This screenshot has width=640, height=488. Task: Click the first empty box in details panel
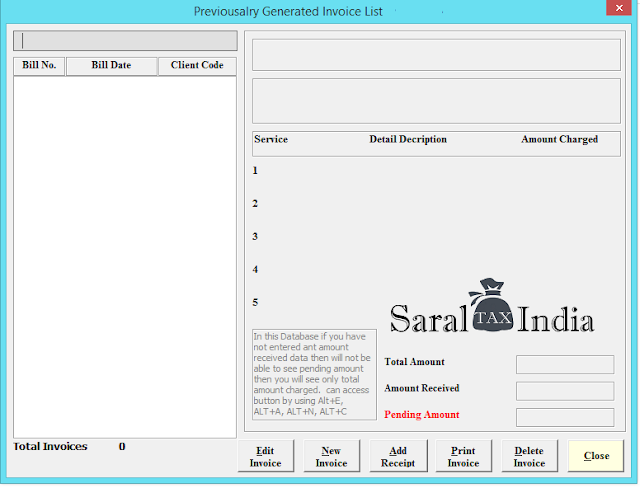[x=436, y=55]
